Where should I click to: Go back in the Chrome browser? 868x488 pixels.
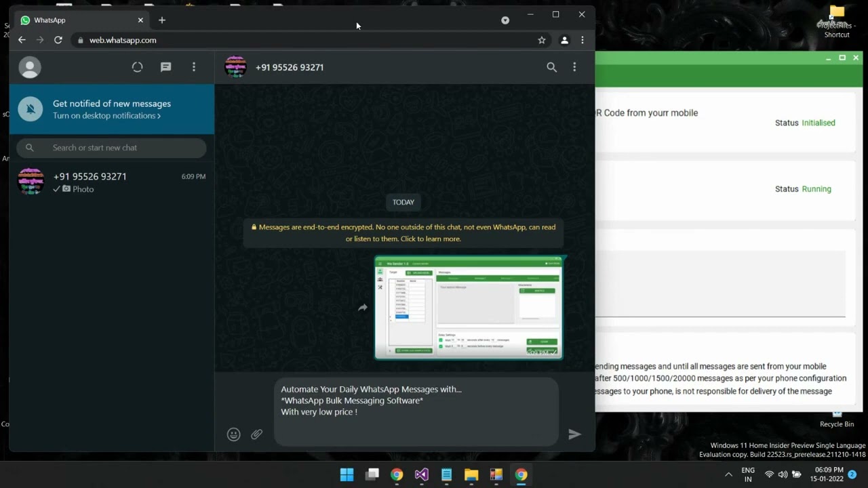22,40
